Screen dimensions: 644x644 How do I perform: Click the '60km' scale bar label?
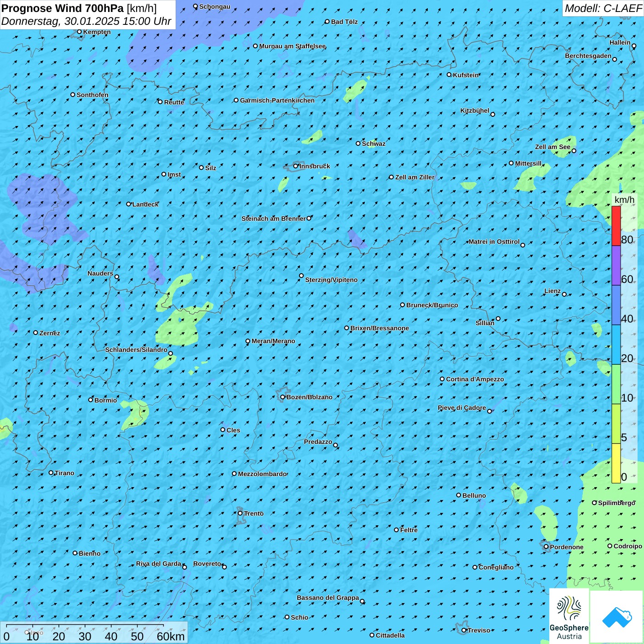[171, 636]
